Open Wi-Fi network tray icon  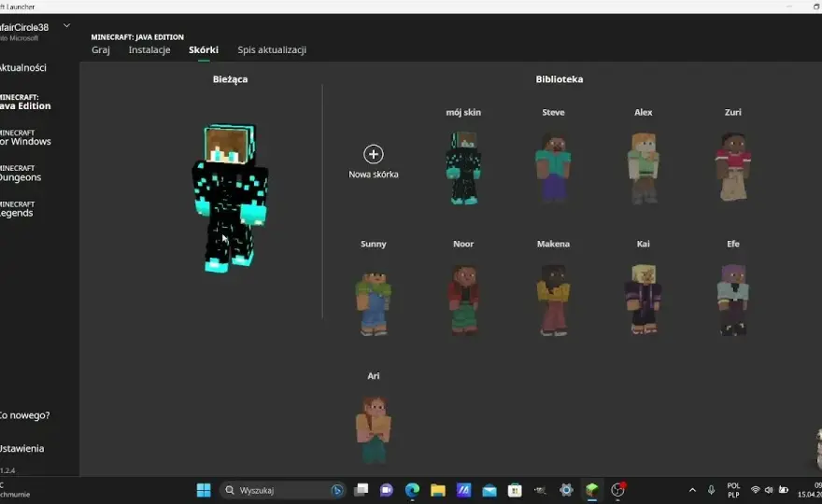[756, 490]
